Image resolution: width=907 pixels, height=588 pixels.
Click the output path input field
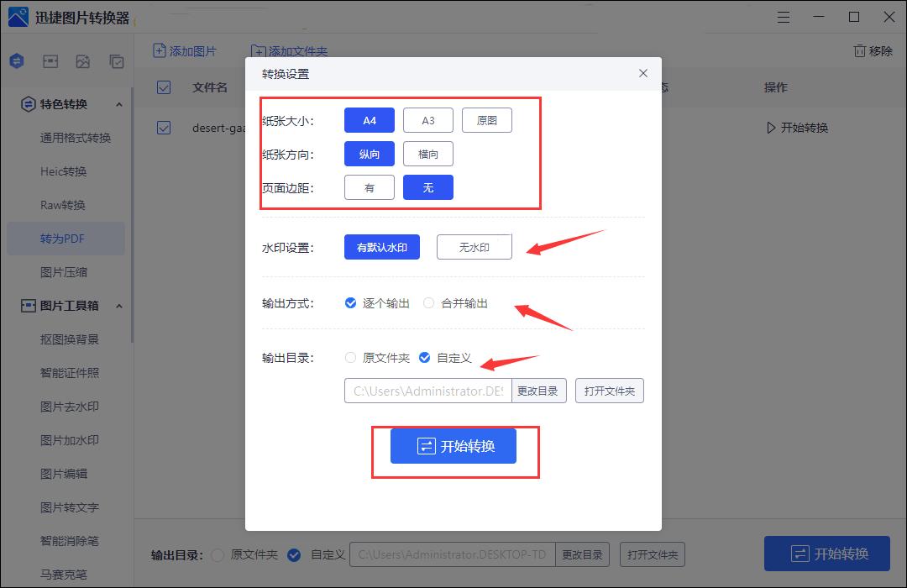tap(428, 390)
